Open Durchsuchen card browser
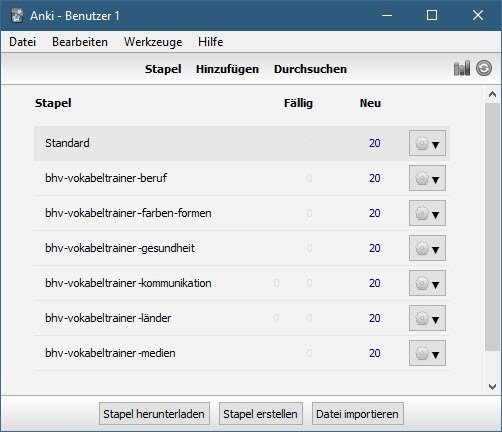The height and width of the screenshot is (432, 502). 310,69
